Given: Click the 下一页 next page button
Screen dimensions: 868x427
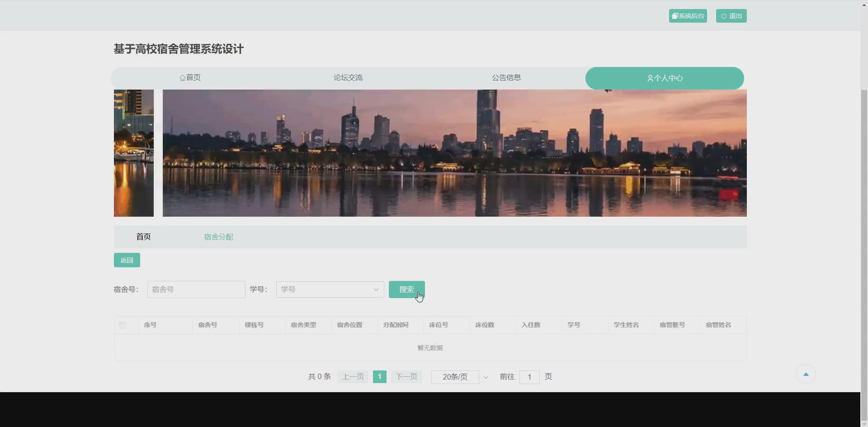Looking at the screenshot, I should click(x=406, y=377).
